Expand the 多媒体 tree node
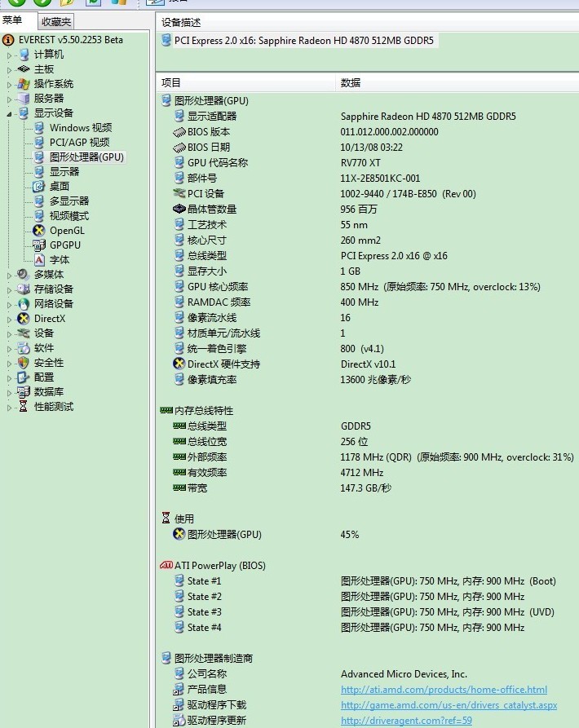The height and width of the screenshot is (728, 579). point(10,275)
